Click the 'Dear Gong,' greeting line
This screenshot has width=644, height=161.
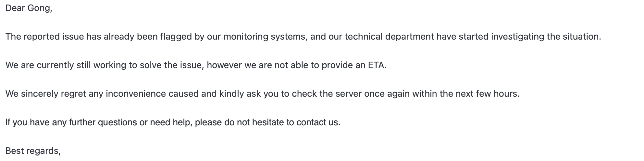(29, 8)
